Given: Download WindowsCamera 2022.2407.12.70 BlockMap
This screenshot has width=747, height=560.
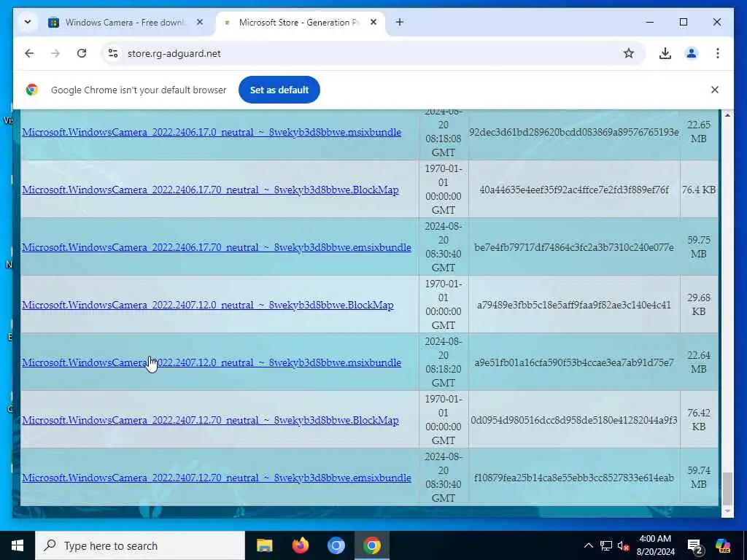Looking at the screenshot, I should point(210,420).
